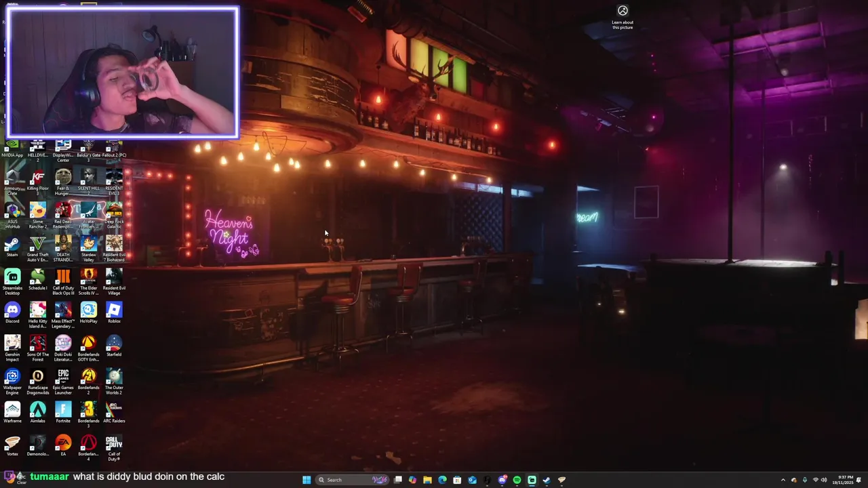Open the NVIDIA App desktop shortcut
Screen dimensions: 868x488
point(12,149)
